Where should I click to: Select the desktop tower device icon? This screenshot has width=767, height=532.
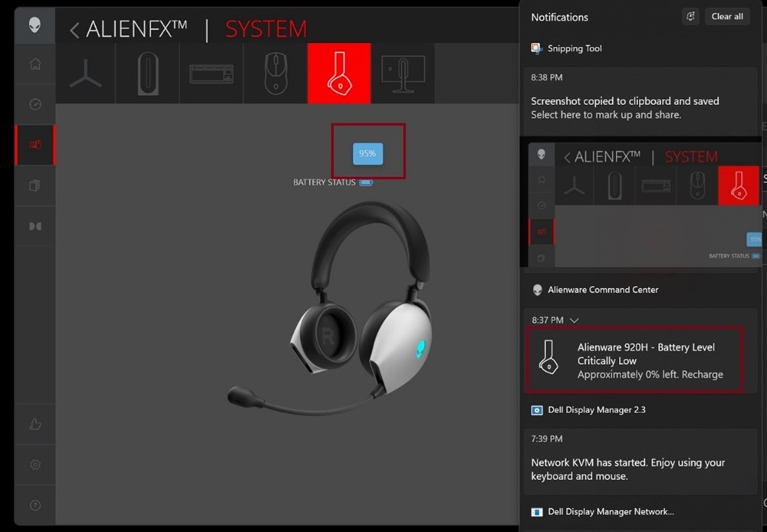click(x=146, y=73)
